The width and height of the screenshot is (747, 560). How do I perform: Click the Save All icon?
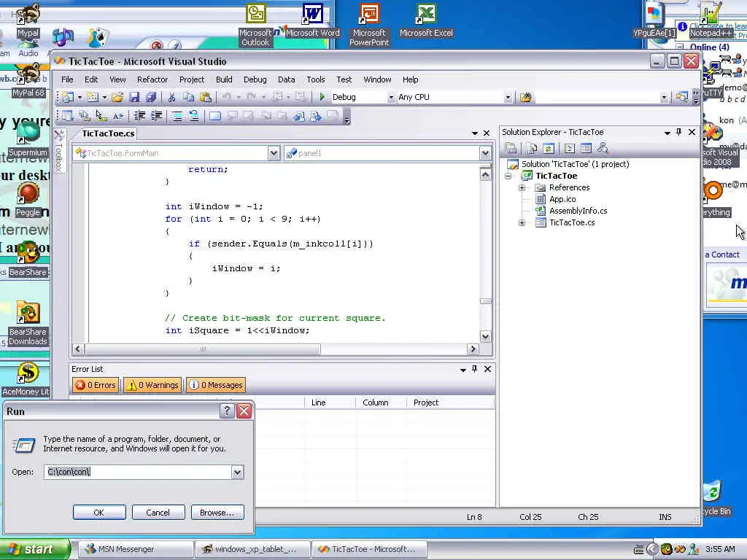[151, 97]
